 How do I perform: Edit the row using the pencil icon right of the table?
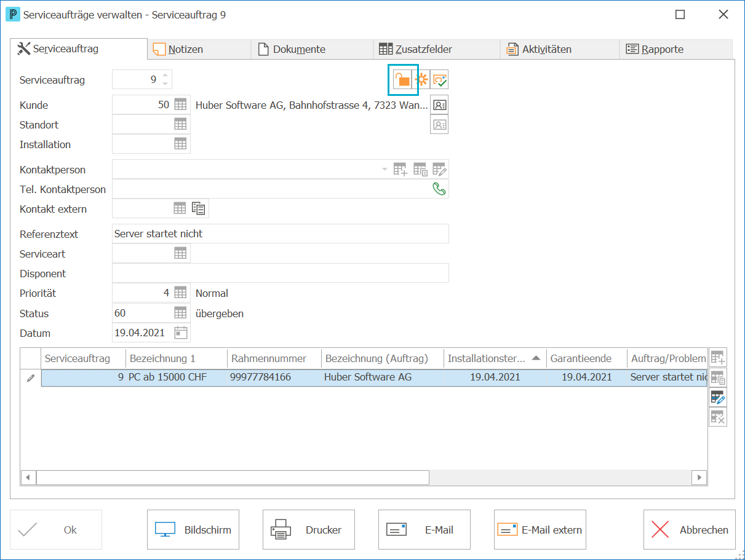718,397
